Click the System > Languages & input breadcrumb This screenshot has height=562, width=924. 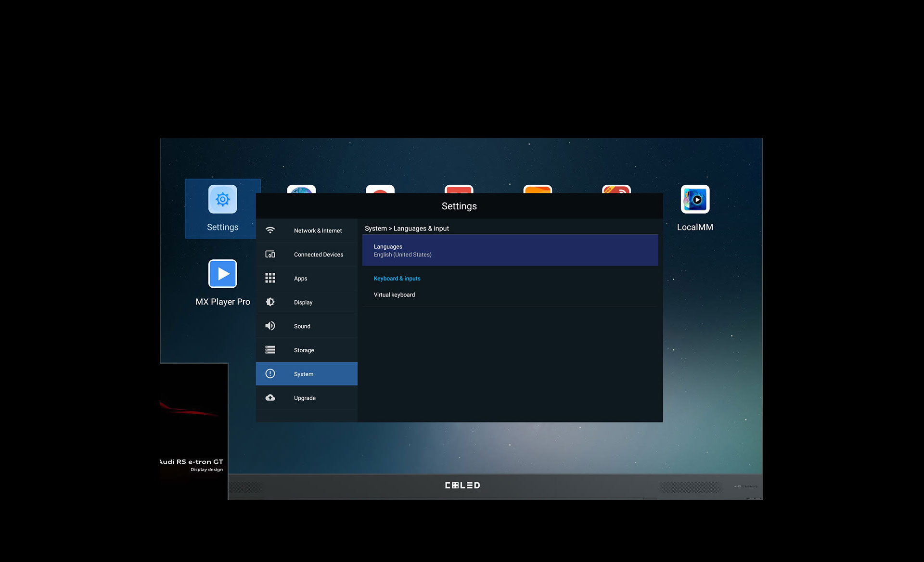click(x=407, y=229)
